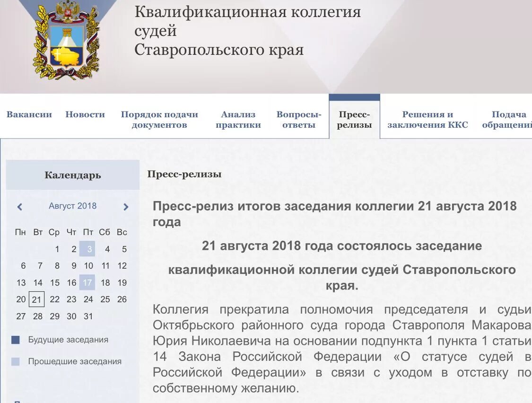532x403 pixels.
Task: Select highlighted calendar date 3
Action: 87,249
